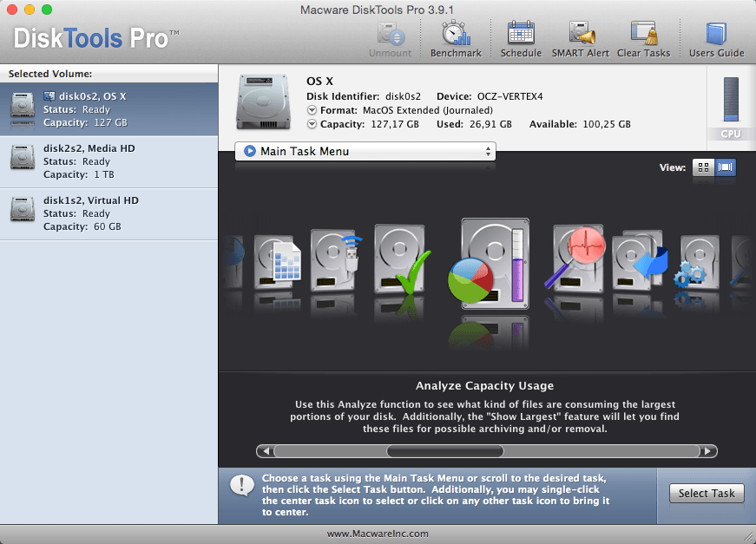Open the Schedule calendar tool
Image resolution: width=756 pixels, height=544 pixels.
tap(521, 33)
